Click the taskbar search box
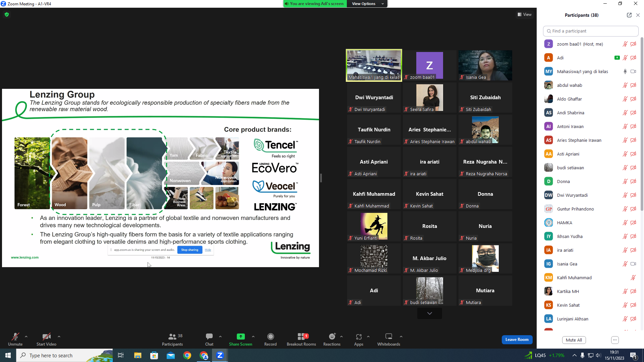 click(64, 355)
